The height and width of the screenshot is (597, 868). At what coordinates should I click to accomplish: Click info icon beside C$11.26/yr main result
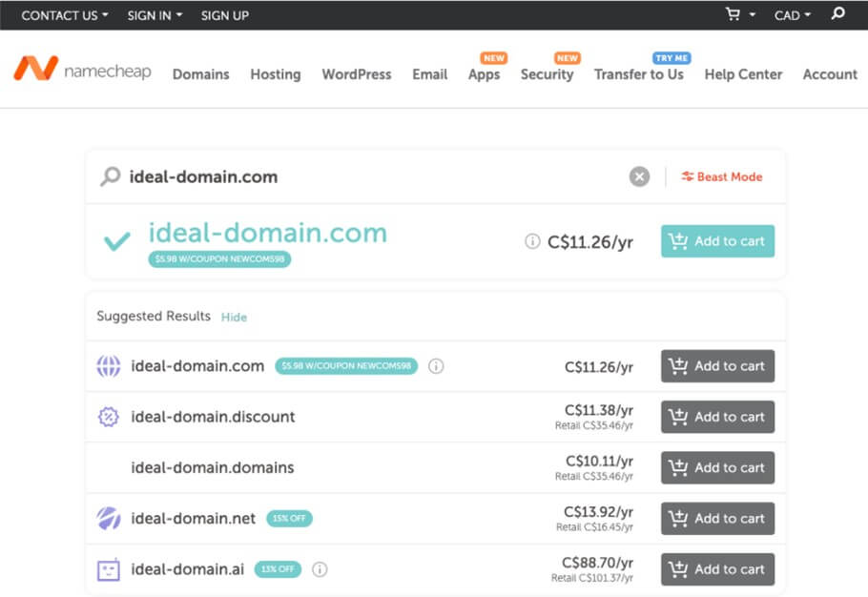click(x=532, y=241)
